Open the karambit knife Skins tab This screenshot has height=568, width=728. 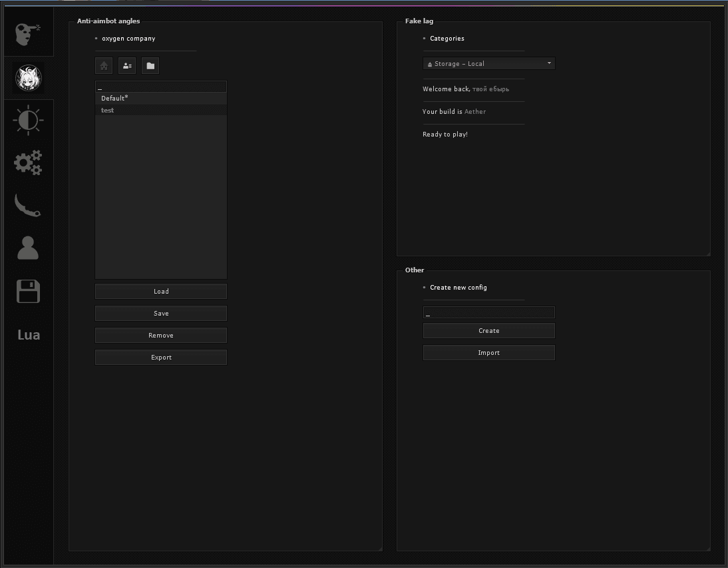tap(28, 205)
